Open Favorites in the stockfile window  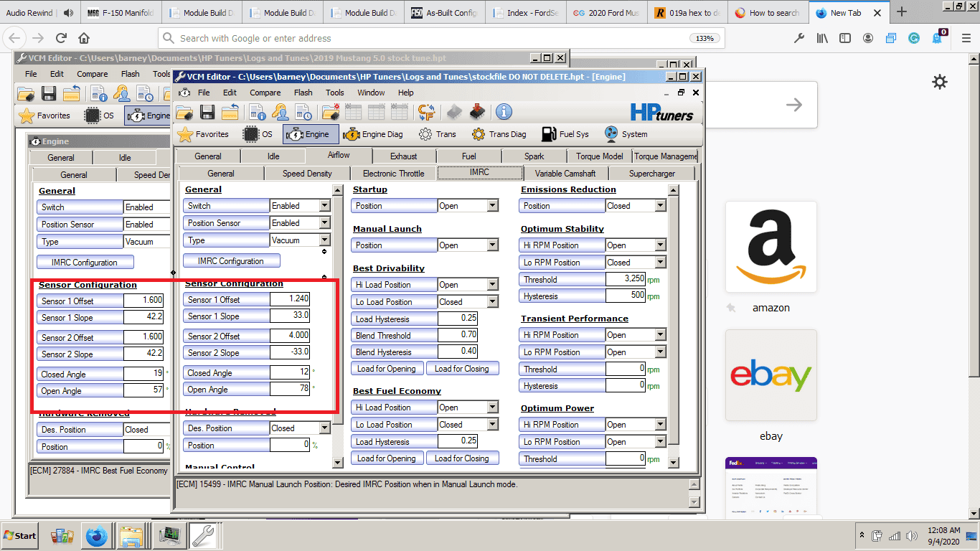point(203,134)
